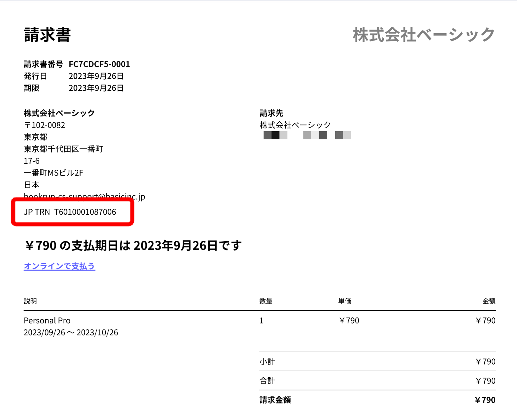
Task: Select the billing period 2023/09/26 ～ 2023/10/26
Action: tap(71, 333)
